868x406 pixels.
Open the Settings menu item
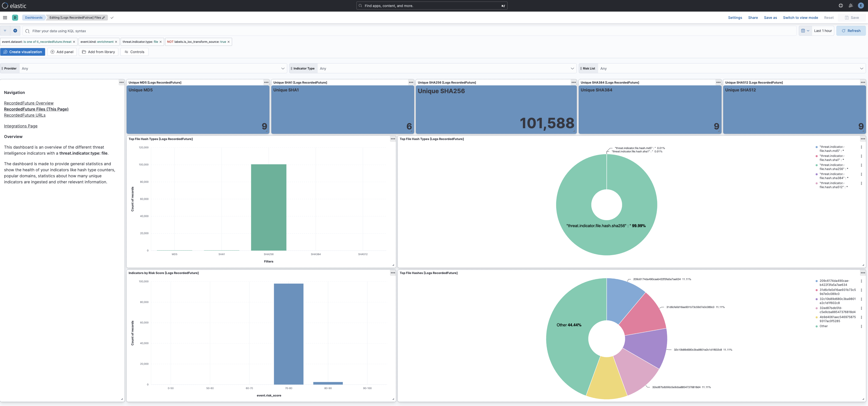[735, 18]
